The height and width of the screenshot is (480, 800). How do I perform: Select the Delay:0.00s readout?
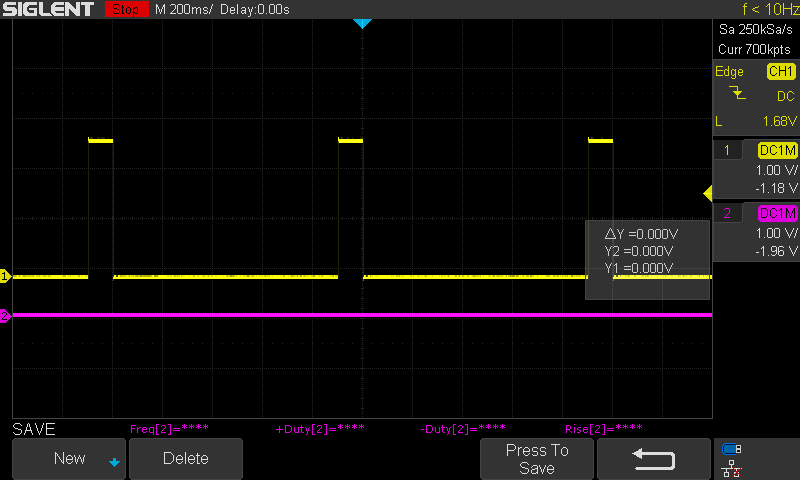[x=255, y=9]
